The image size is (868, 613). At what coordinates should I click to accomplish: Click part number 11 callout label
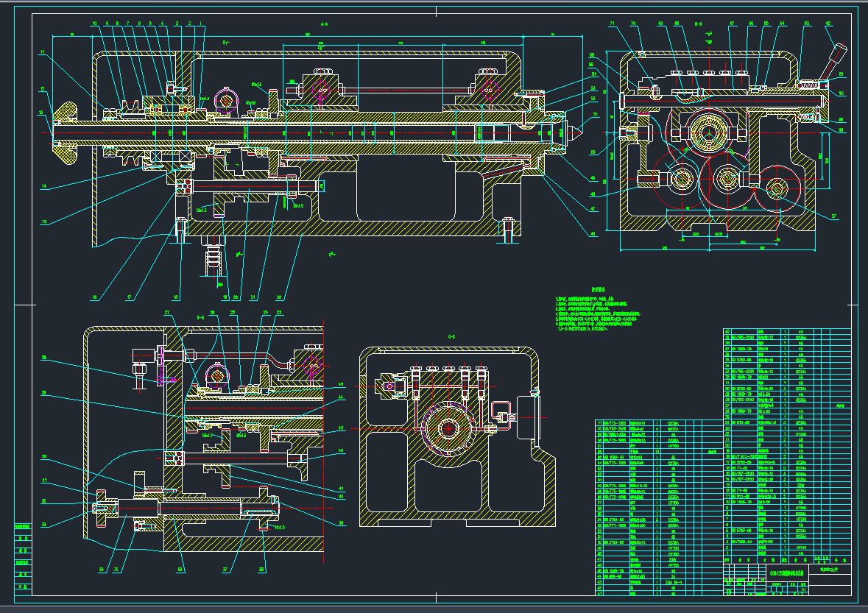pos(43,53)
